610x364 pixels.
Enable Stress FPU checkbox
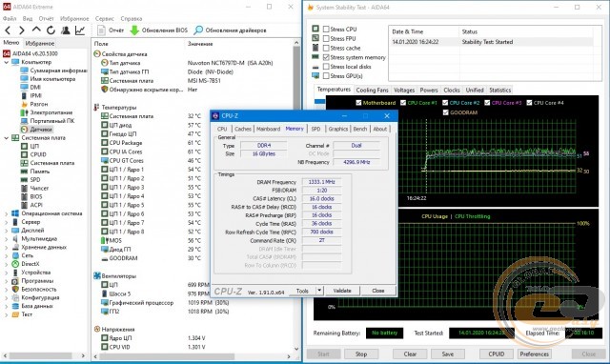(x=326, y=38)
